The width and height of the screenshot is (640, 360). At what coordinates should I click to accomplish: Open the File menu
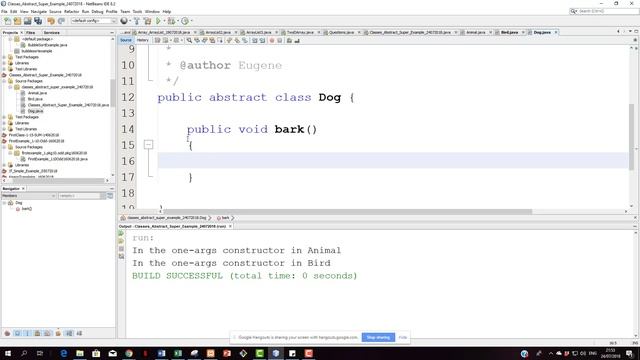(x=4, y=11)
